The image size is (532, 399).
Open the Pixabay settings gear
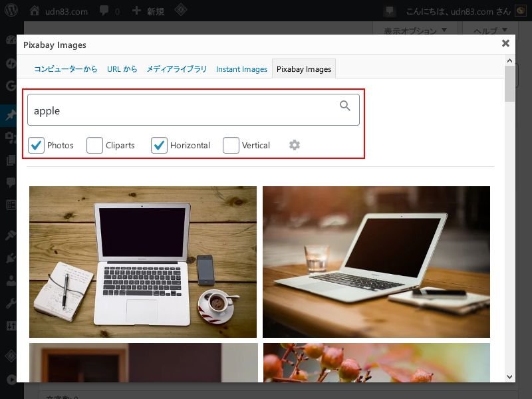(x=295, y=145)
